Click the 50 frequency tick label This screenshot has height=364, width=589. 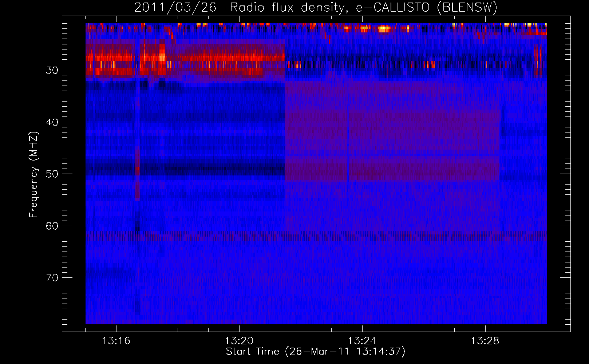(x=52, y=174)
